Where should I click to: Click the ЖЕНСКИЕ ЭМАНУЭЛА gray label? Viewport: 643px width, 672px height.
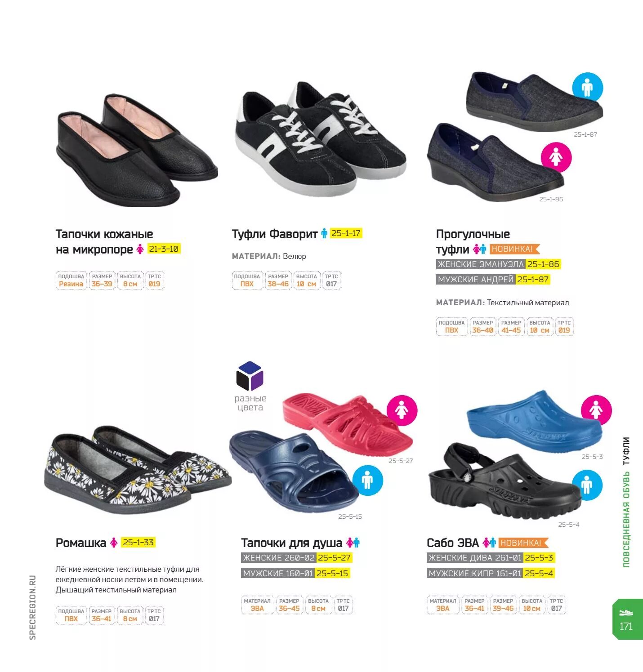tap(481, 264)
